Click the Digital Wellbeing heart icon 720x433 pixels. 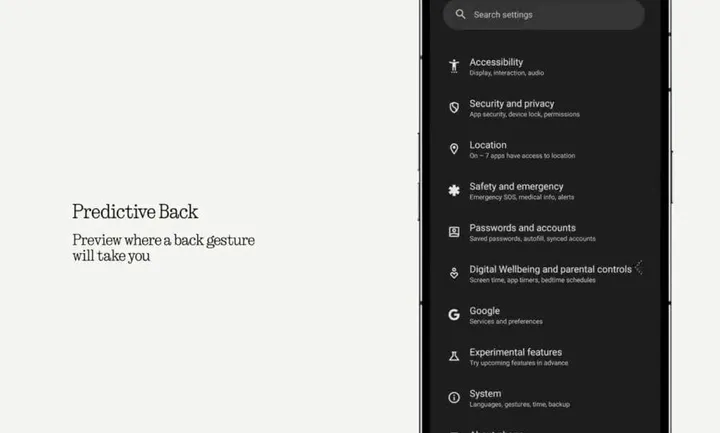pyautogui.click(x=454, y=273)
